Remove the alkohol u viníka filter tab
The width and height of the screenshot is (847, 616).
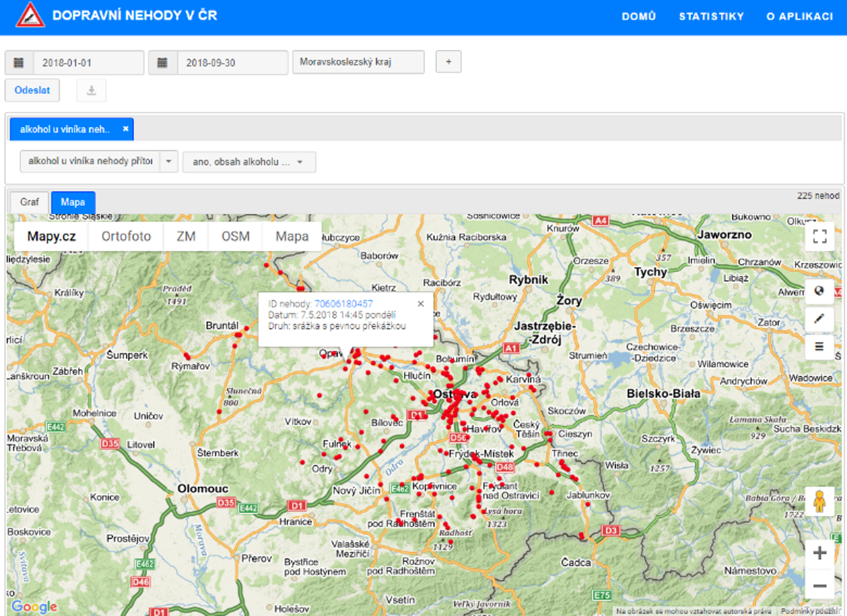(126, 129)
